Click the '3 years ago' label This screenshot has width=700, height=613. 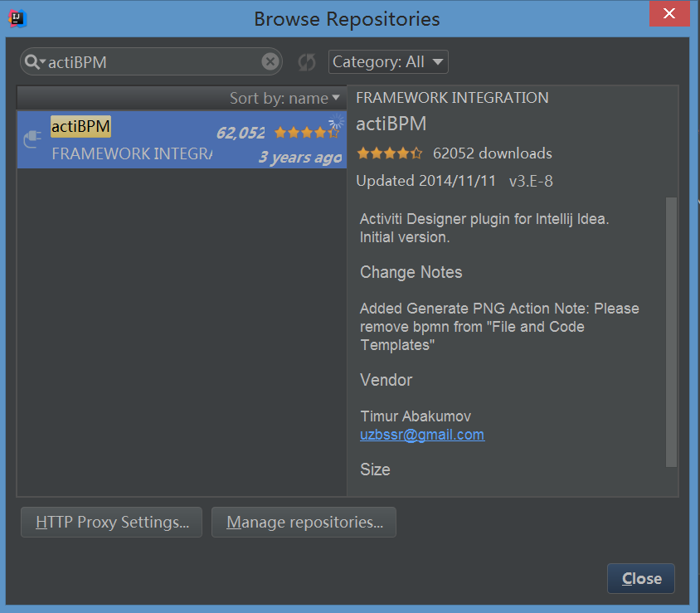tap(300, 157)
